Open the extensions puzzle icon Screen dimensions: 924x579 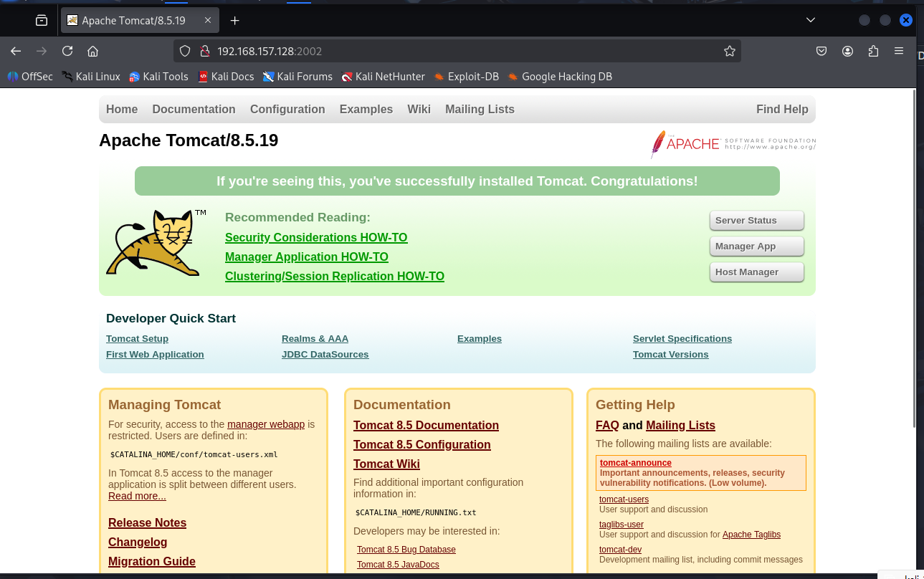(x=873, y=51)
